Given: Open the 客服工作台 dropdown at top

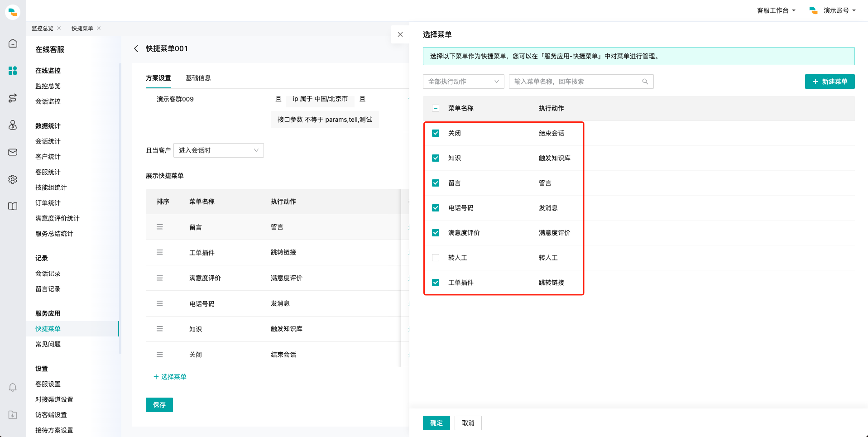Looking at the screenshot, I should [x=776, y=10].
